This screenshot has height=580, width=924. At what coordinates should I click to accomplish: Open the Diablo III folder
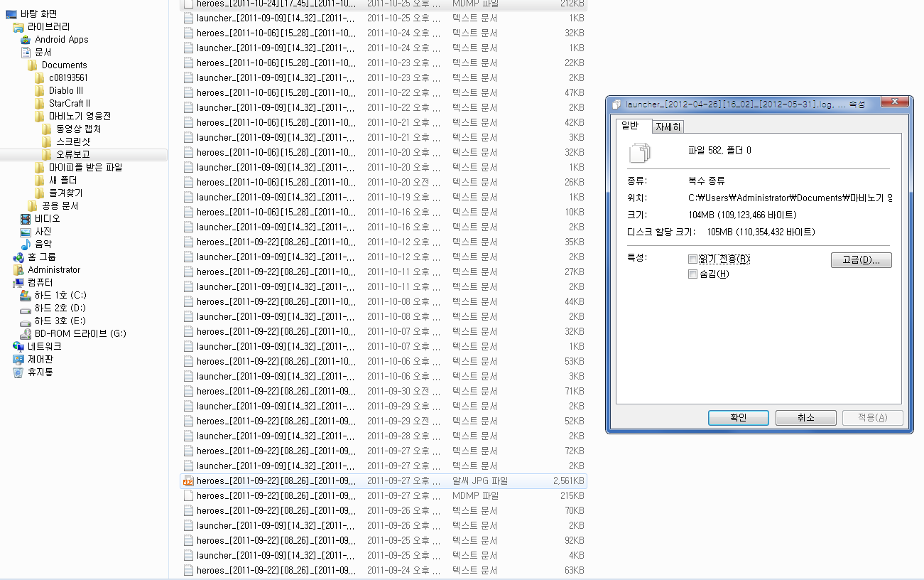click(x=65, y=90)
